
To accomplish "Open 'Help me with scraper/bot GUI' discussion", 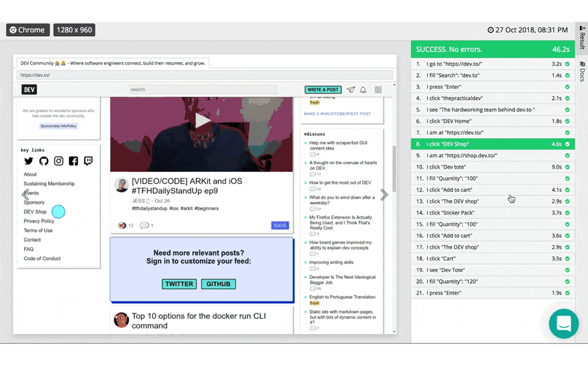I will coord(338,146).
